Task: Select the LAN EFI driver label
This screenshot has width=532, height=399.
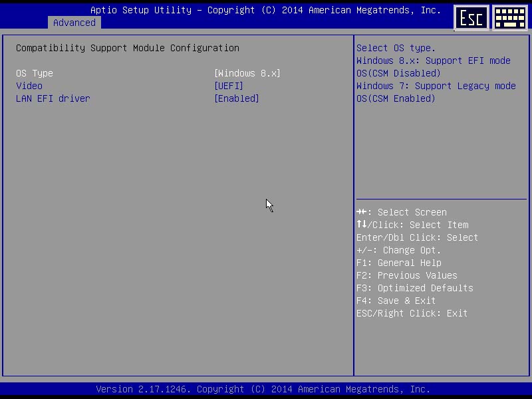Action: tap(53, 98)
